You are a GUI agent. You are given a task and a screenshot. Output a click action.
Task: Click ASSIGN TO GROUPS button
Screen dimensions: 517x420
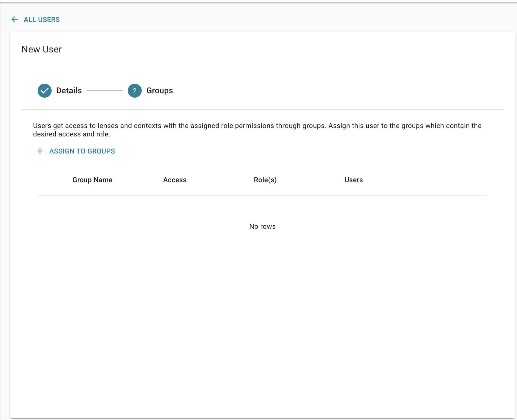click(x=76, y=151)
